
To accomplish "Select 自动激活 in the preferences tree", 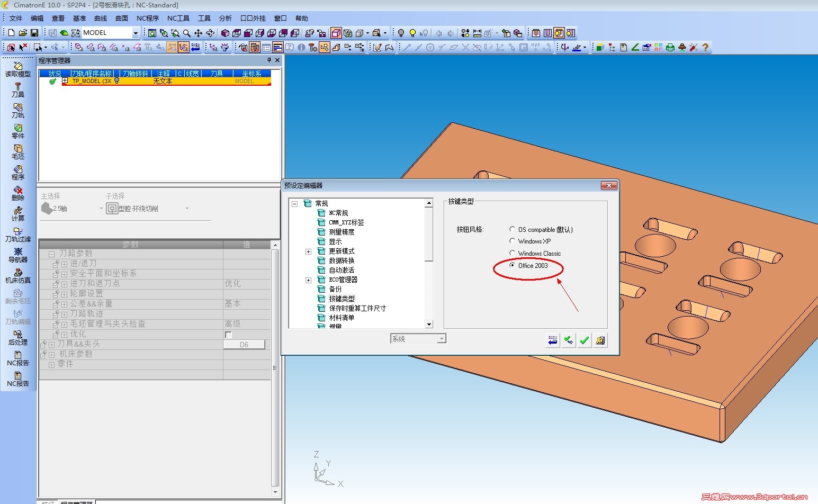I will [341, 270].
